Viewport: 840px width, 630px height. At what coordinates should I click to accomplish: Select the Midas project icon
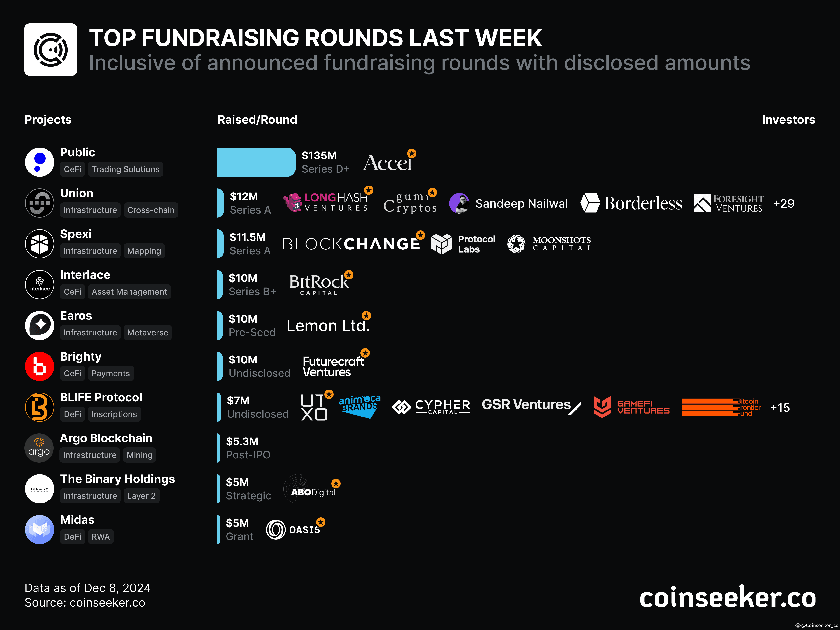click(39, 529)
